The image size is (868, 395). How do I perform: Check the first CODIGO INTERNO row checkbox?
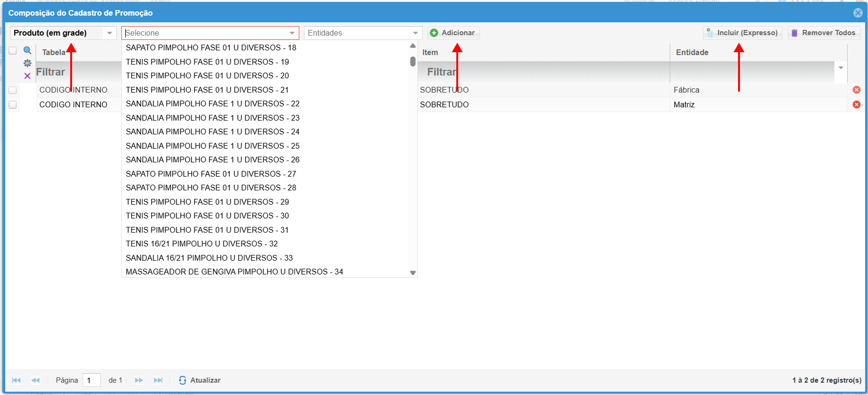point(13,90)
